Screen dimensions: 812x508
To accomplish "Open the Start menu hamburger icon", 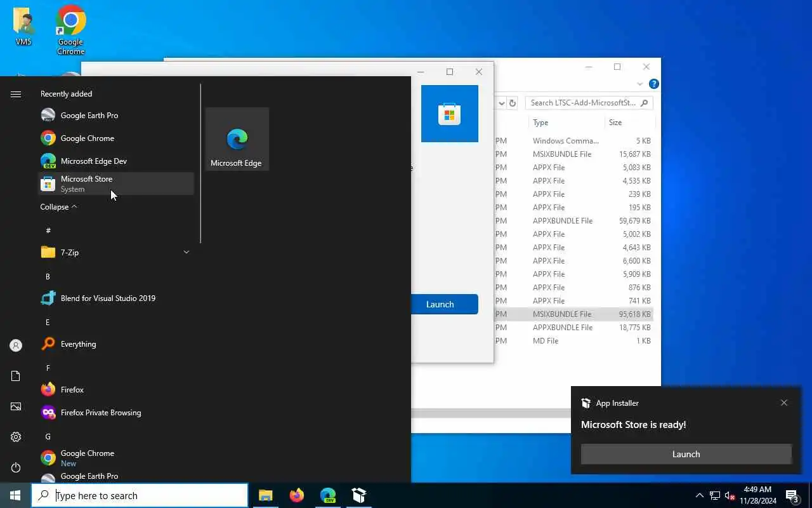I will click(x=16, y=94).
